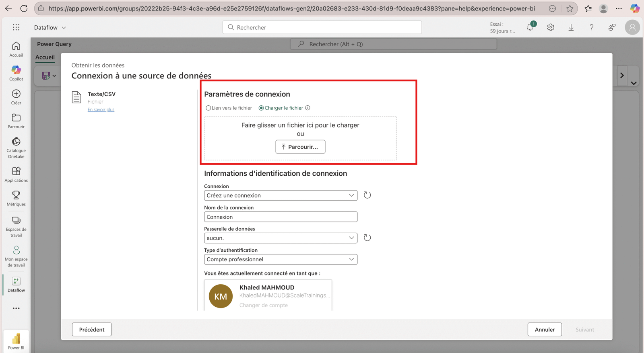Open the Connexion dropdown
Image resolution: width=644 pixels, height=353 pixels.
[x=281, y=195]
